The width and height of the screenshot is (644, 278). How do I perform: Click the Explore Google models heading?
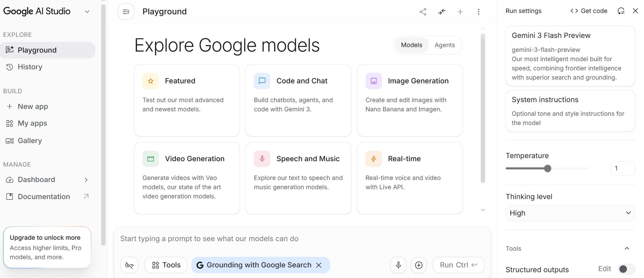pos(227,45)
